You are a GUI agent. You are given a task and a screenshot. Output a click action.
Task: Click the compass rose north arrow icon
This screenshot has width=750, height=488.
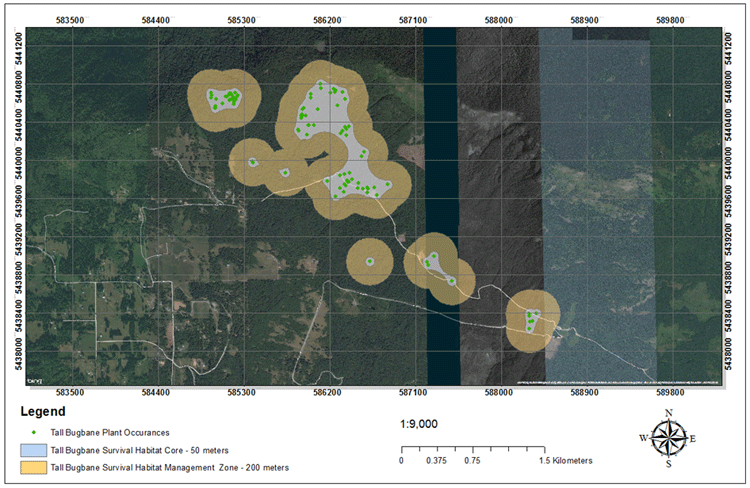(x=668, y=437)
